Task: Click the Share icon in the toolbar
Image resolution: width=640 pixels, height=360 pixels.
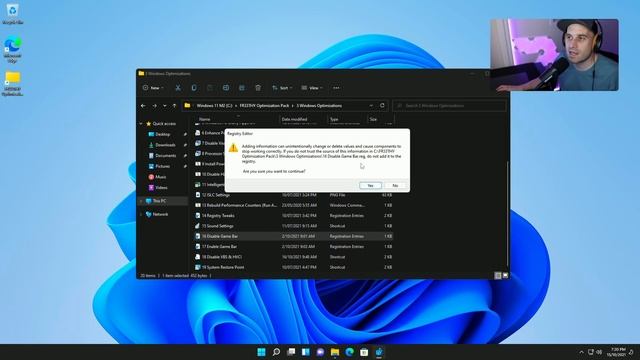Action: 242,88
